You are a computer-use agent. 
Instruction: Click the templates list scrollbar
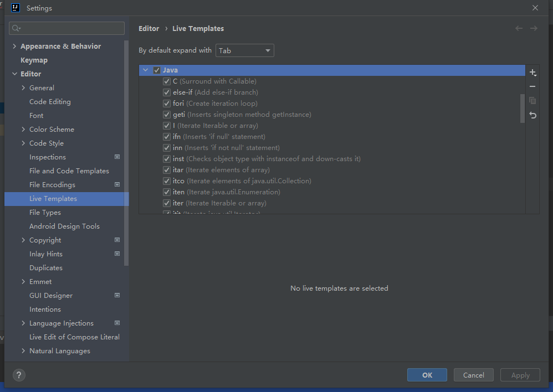click(523, 109)
